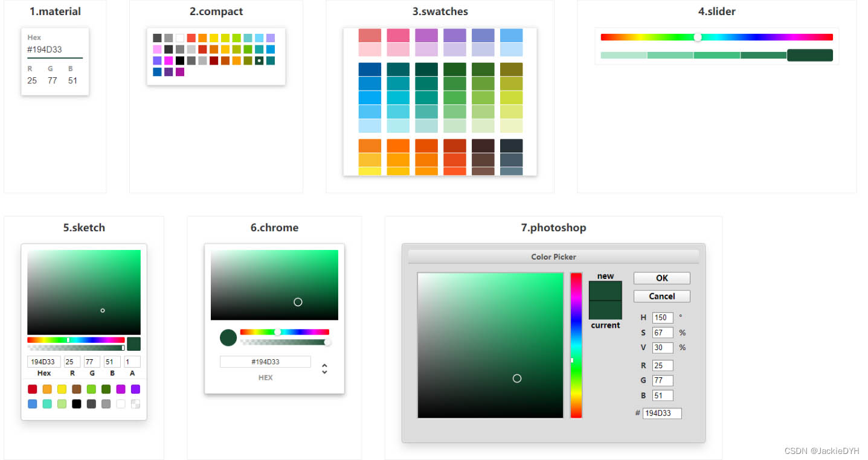Click the alpha (A) field in sketch picker
The width and height of the screenshot is (868, 460).
(132, 362)
